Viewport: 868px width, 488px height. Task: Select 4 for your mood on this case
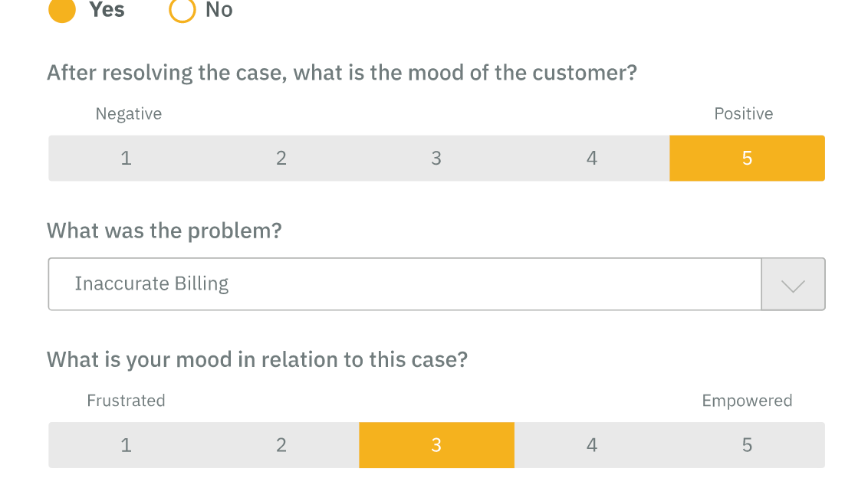(x=592, y=445)
